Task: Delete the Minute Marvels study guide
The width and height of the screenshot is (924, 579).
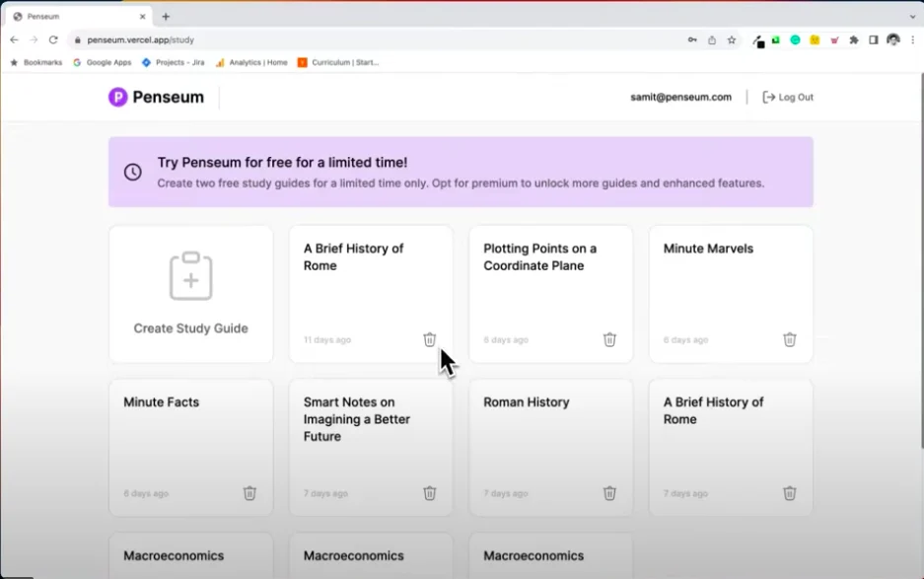Action: [x=789, y=339]
